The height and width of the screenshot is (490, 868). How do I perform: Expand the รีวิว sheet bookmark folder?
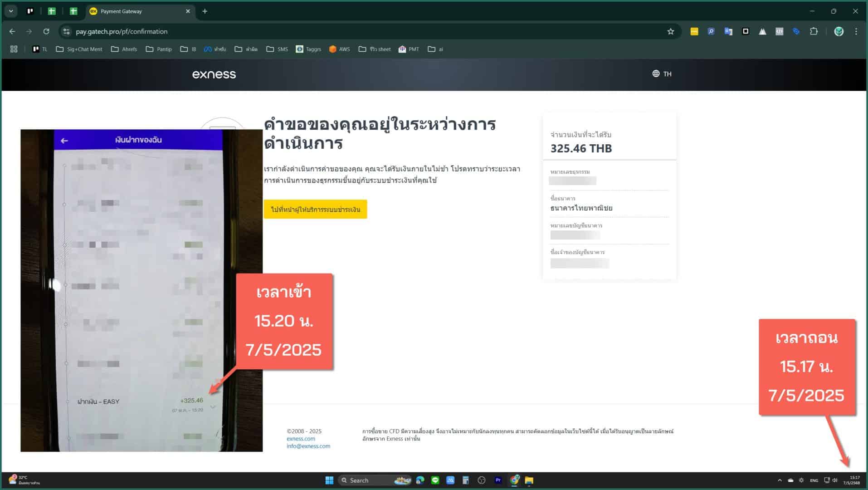pos(375,49)
